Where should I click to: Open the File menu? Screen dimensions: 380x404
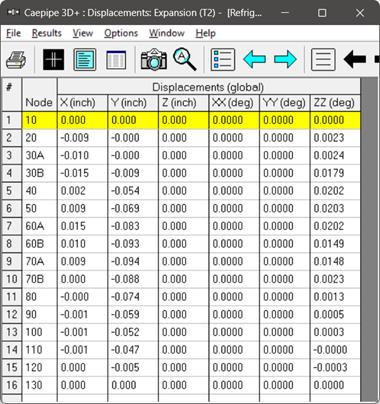[13, 33]
